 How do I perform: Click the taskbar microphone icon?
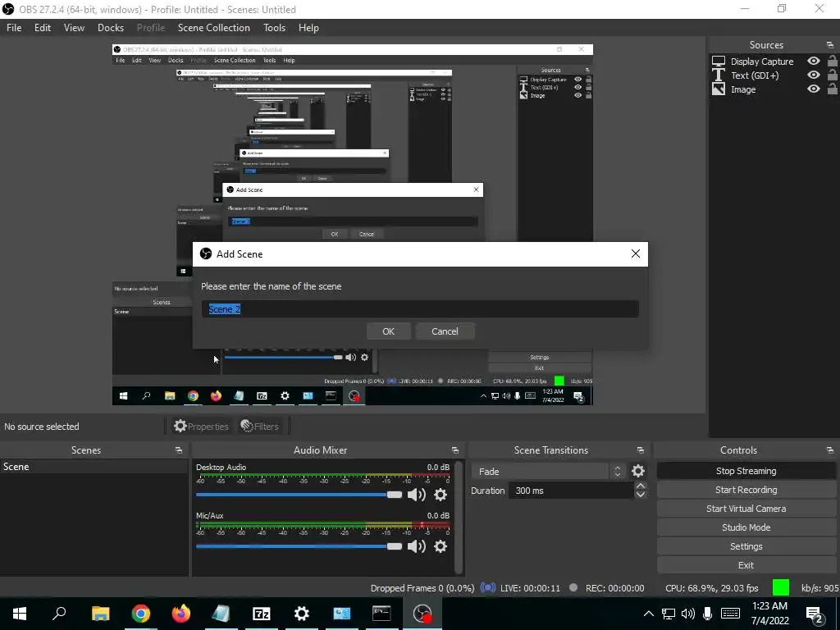[x=708, y=614]
